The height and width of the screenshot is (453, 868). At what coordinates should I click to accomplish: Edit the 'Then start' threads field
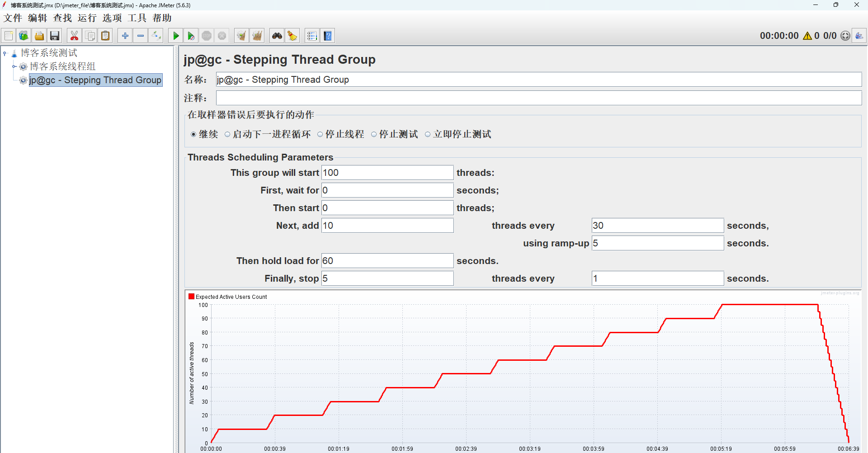[x=387, y=208]
